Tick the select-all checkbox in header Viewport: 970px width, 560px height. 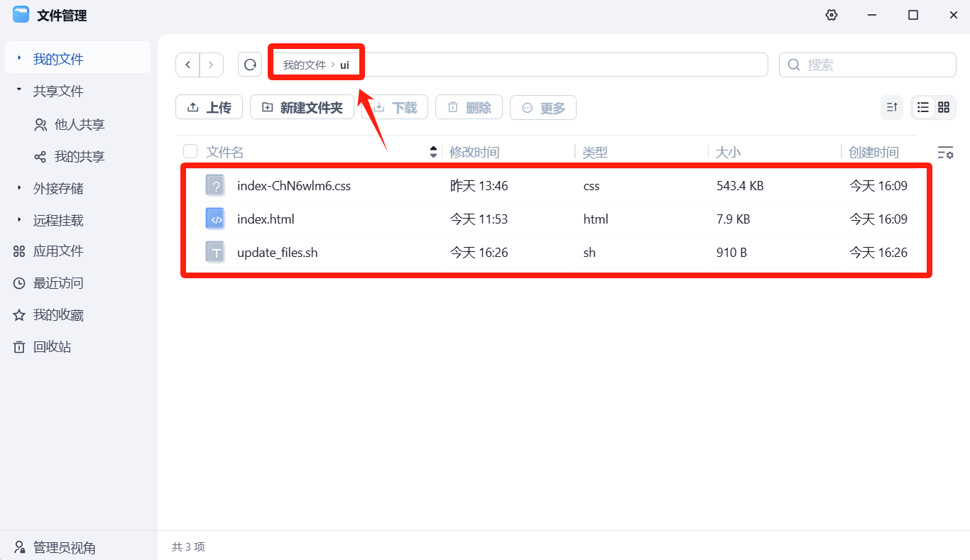190,151
